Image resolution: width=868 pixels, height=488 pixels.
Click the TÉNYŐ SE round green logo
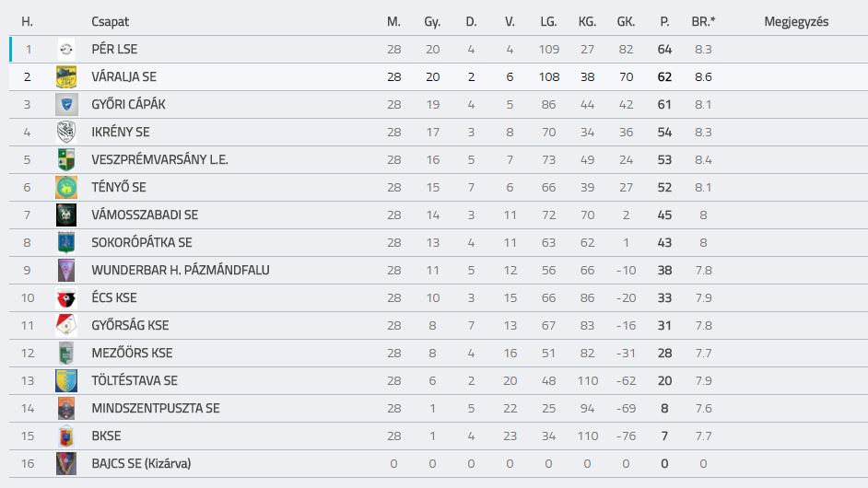pyautogui.click(x=66, y=188)
